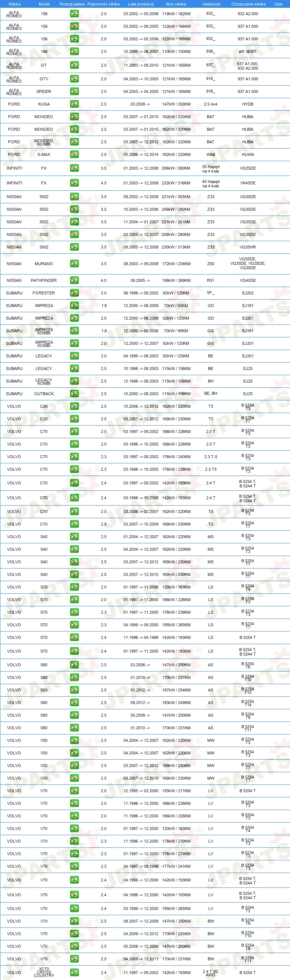Click the Pojemność silnika column header
Screen dimensions: 290x980
(104, 4)
